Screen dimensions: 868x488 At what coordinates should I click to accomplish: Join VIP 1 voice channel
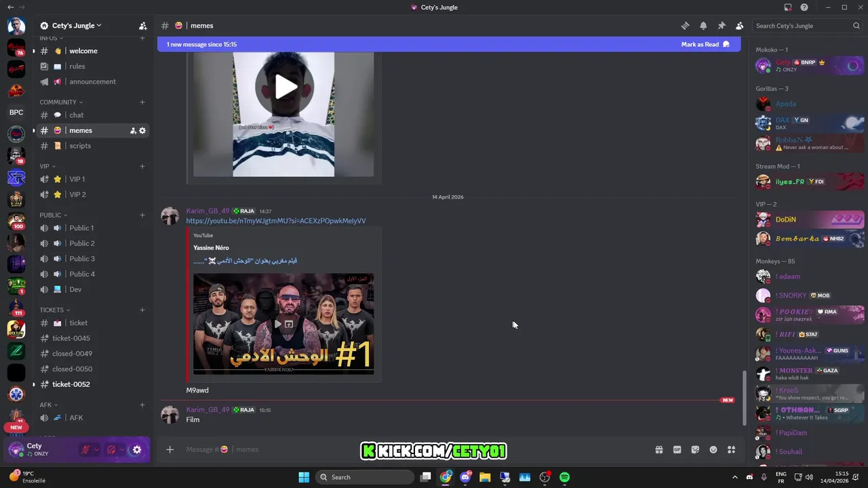[x=93, y=179]
